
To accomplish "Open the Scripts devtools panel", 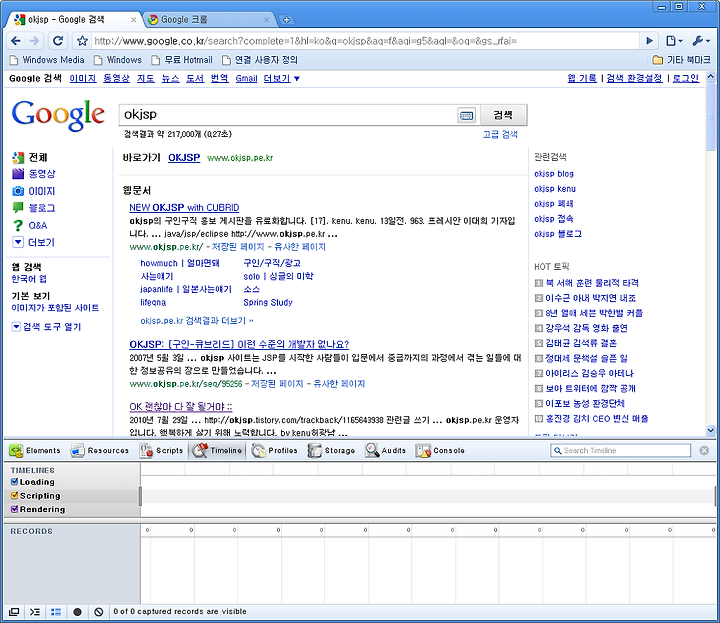I will tap(161, 450).
